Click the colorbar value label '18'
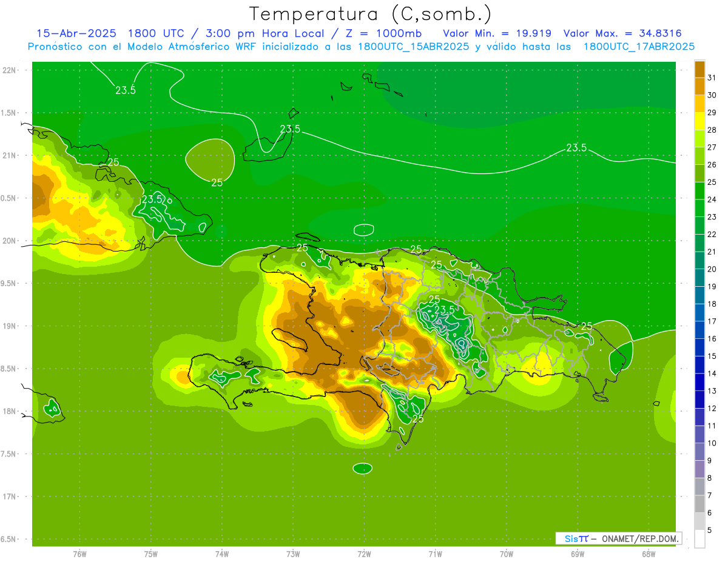 (712, 304)
